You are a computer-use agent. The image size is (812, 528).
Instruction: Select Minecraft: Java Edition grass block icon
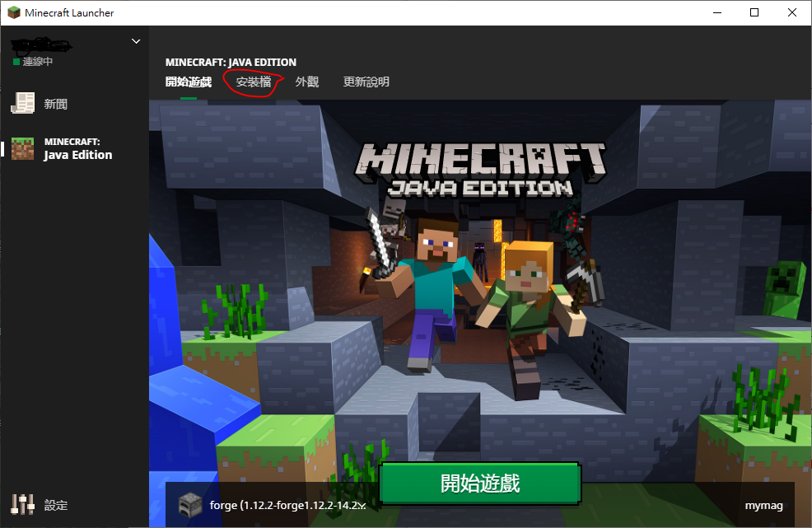tap(23, 149)
